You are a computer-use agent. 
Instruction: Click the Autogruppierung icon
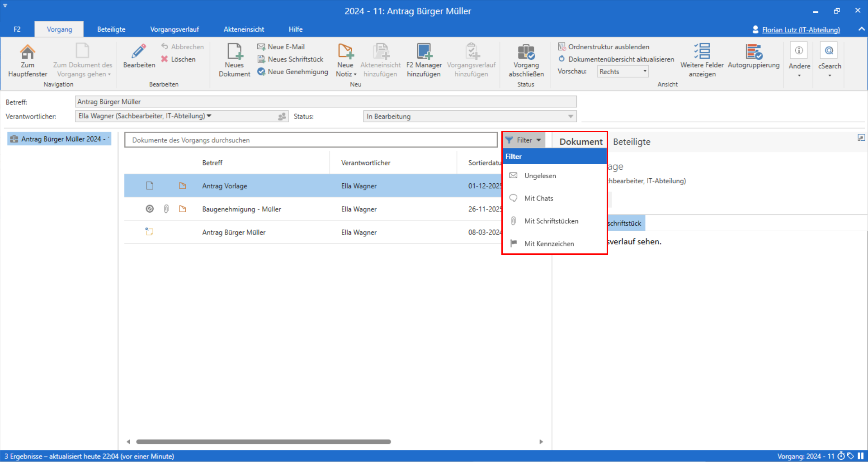click(x=754, y=52)
